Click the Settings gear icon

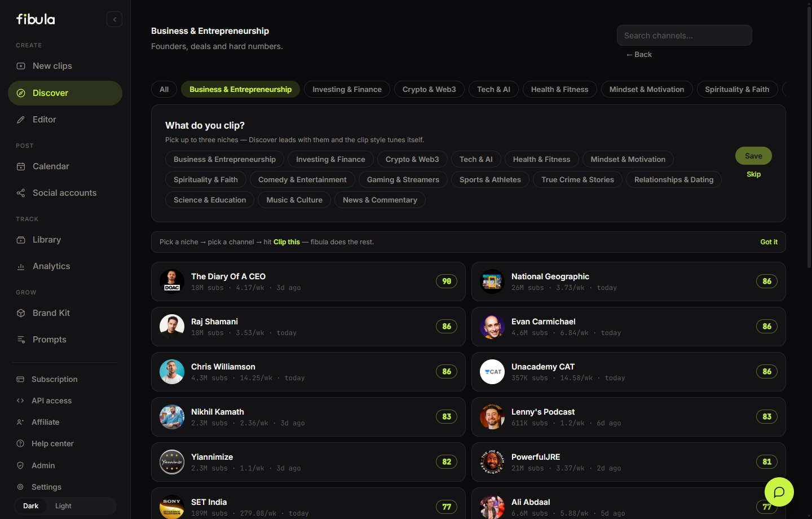coord(20,487)
